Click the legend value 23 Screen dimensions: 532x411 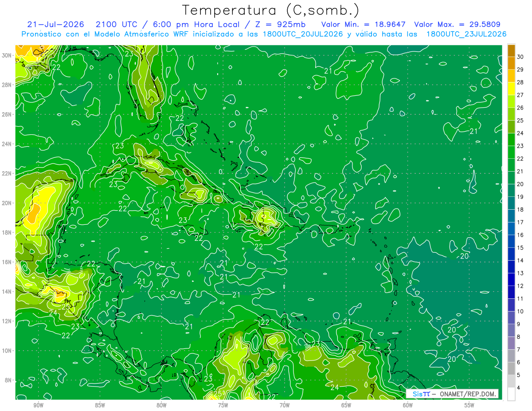520,146
